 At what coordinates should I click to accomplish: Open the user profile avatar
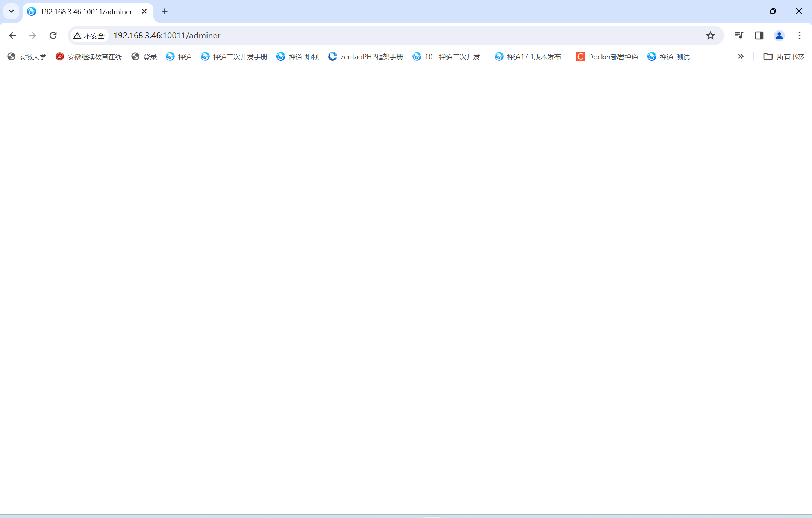[x=779, y=35]
